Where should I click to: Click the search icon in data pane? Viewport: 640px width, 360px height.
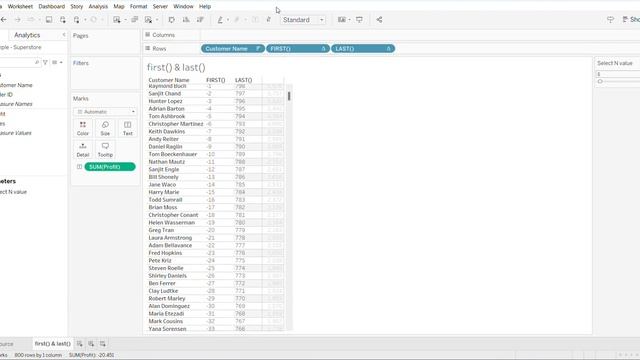(x=37, y=62)
